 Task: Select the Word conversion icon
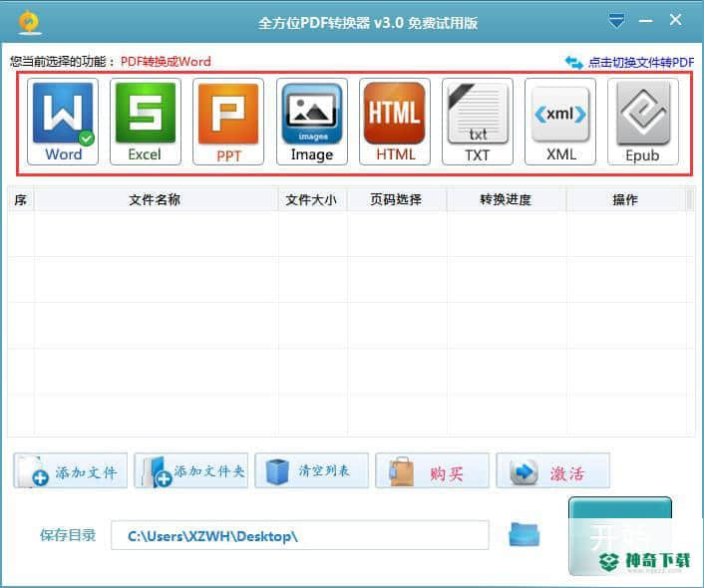[x=63, y=122]
